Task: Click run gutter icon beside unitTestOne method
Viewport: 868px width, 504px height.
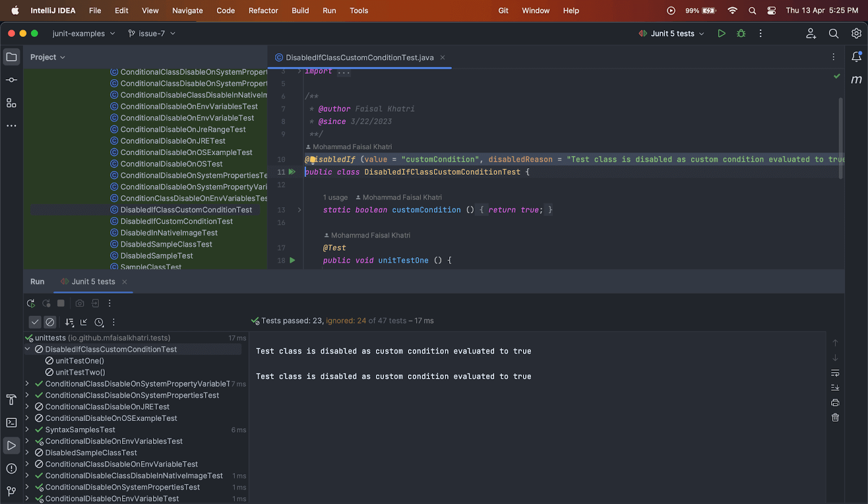Action: pos(292,260)
